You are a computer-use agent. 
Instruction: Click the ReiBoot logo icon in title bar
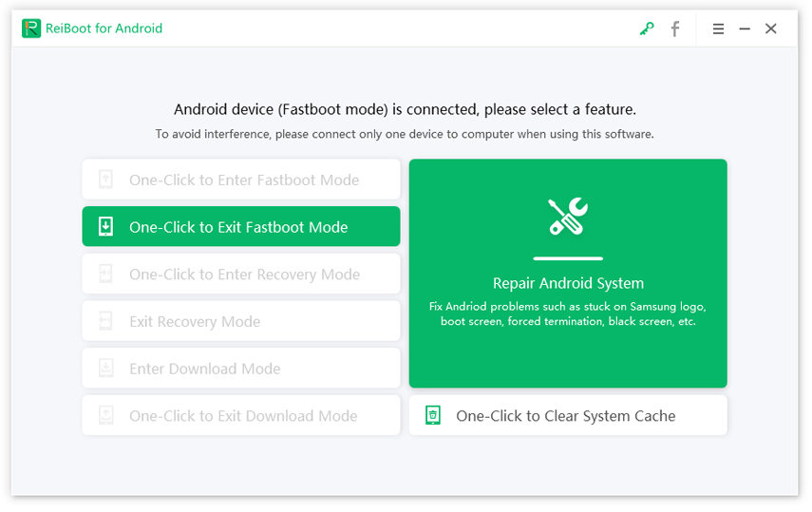31,28
